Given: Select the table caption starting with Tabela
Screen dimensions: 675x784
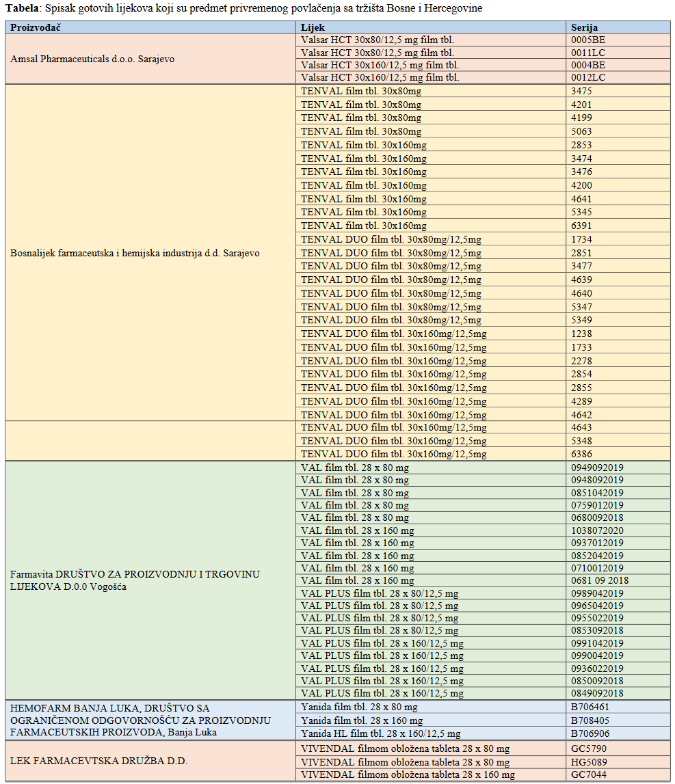Looking at the screenshot, I should coord(243,8).
